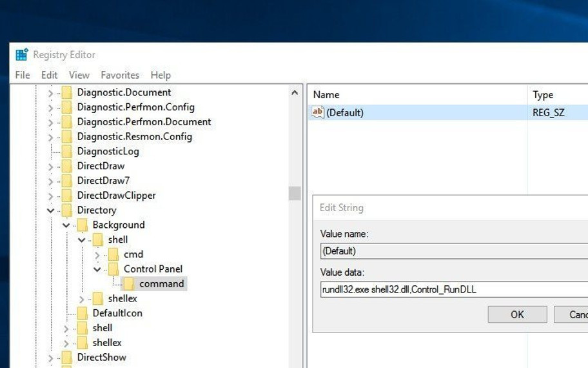This screenshot has width=588, height=368.
Task: Select the DirectDrawClipper folder icon
Action: tap(67, 195)
